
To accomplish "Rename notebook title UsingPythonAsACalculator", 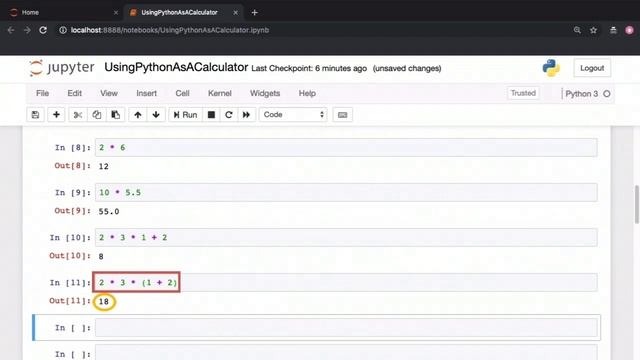I will tap(176, 67).
